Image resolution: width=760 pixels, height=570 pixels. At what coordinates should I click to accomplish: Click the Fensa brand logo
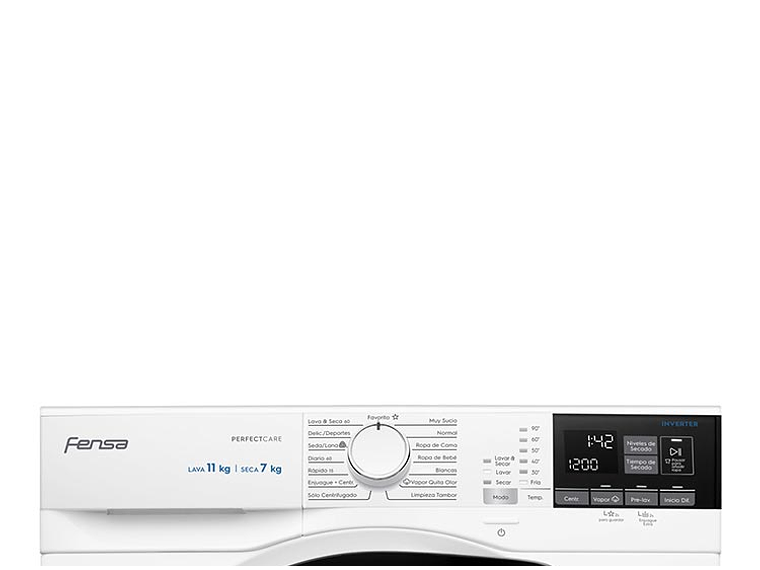click(96, 444)
